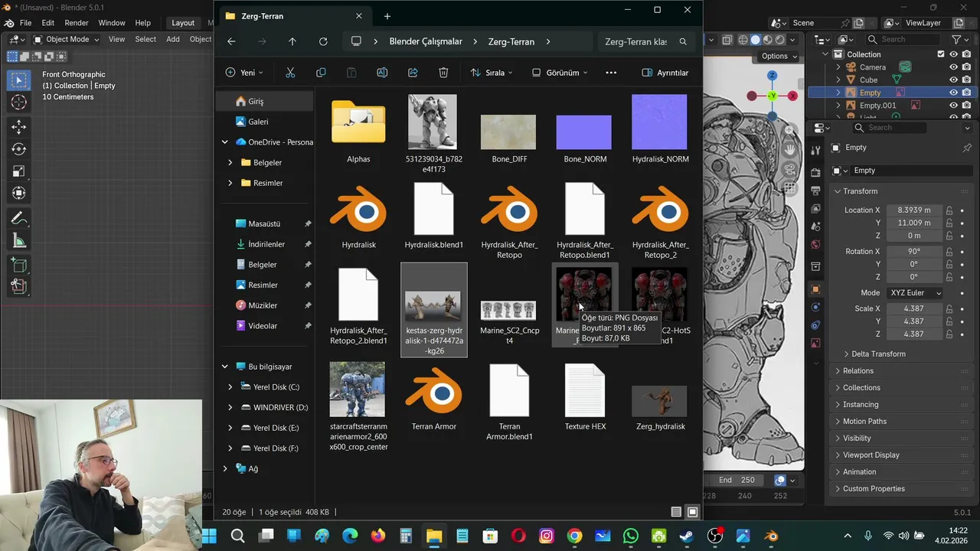Open rotation Mode XYZ Euler dropdown

pos(915,293)
